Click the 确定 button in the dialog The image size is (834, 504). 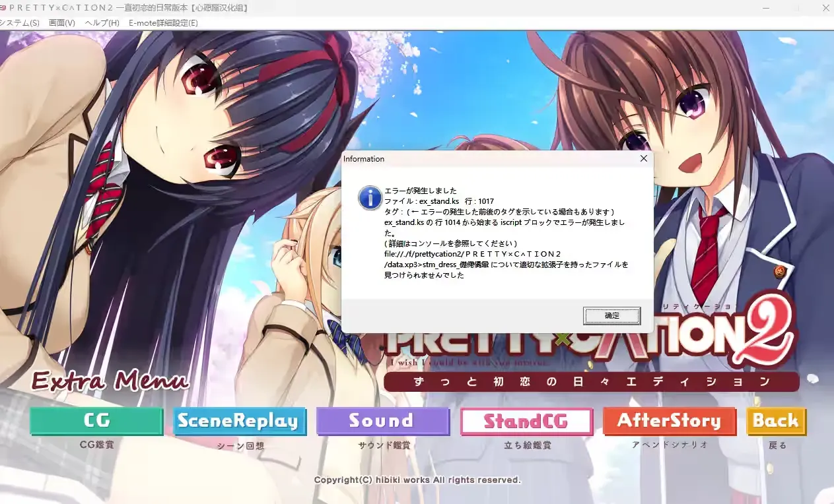click(x=612, y=316)
